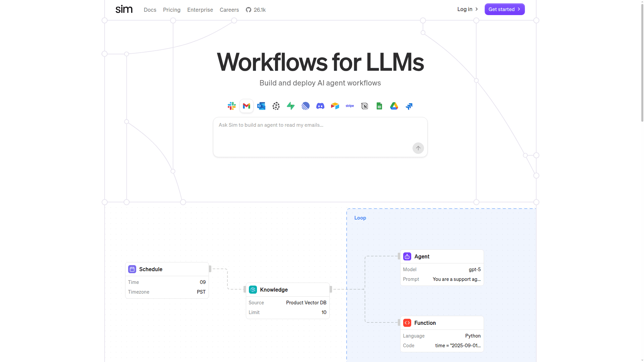The width and height of the screenshot is (644, 362).
Task: Select the Slack integration icon
Action: 232,106
